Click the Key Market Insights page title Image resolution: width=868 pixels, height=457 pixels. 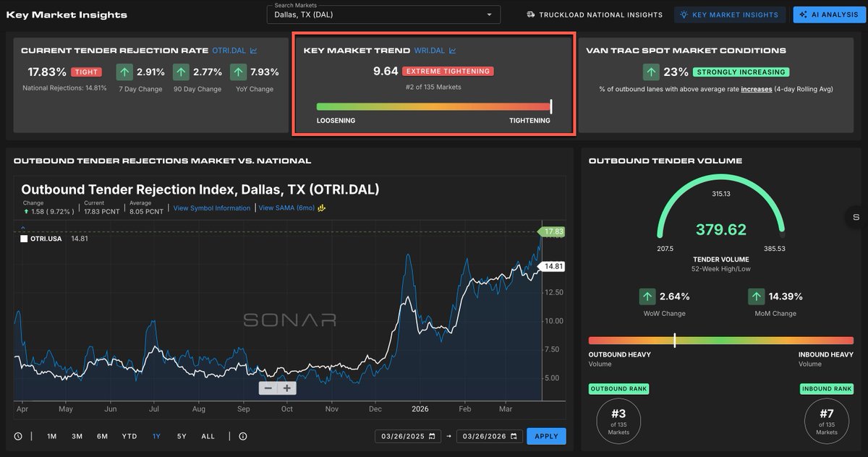click(67, 14)
